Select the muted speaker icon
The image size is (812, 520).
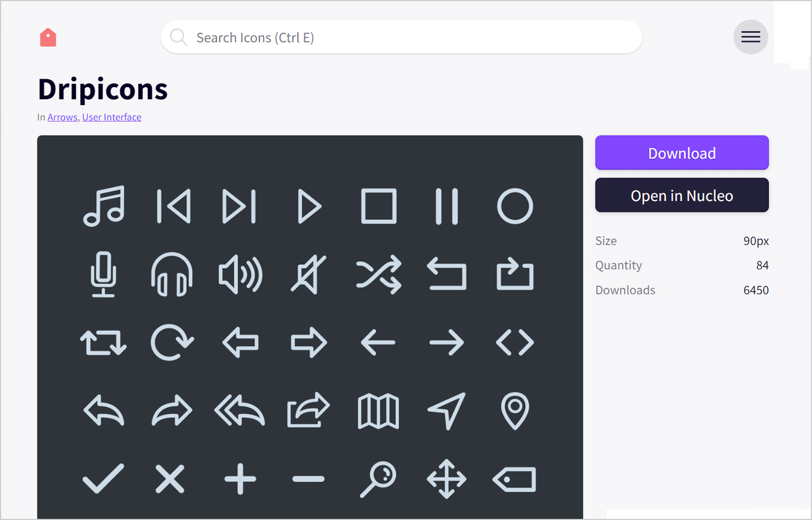[x=309, y=275]
